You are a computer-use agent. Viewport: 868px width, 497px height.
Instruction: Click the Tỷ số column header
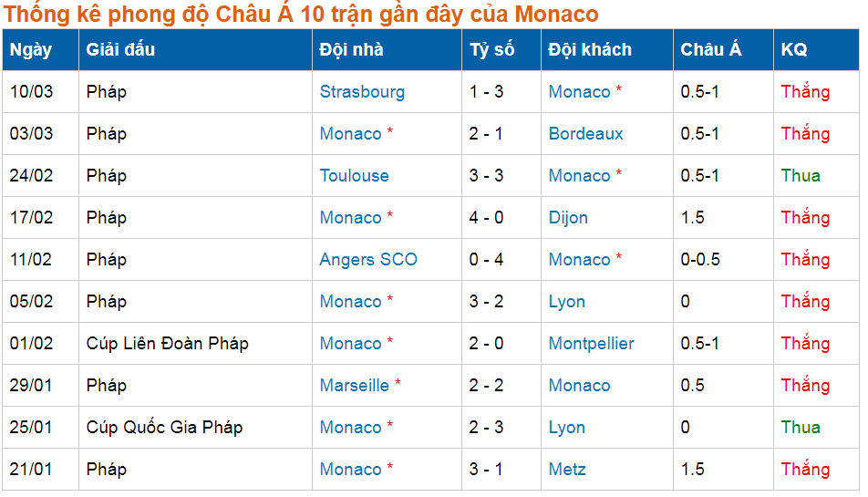click(492, 50)
